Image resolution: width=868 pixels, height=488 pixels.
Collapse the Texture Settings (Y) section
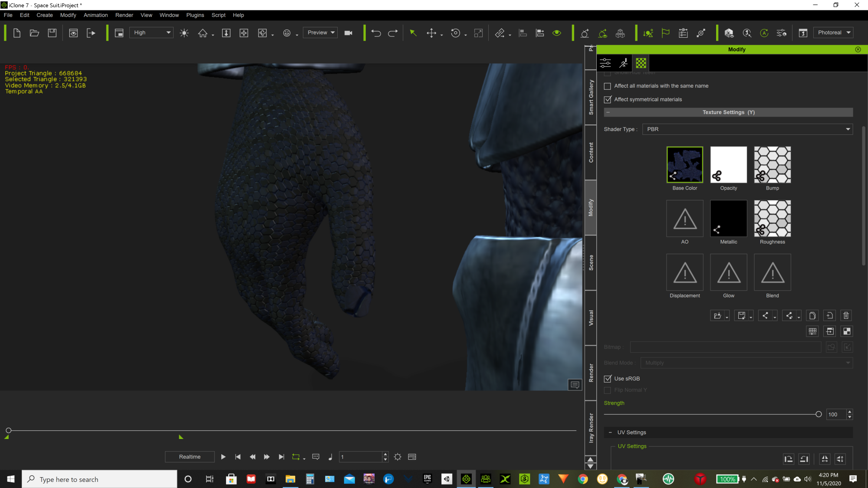tap(608, 112)
